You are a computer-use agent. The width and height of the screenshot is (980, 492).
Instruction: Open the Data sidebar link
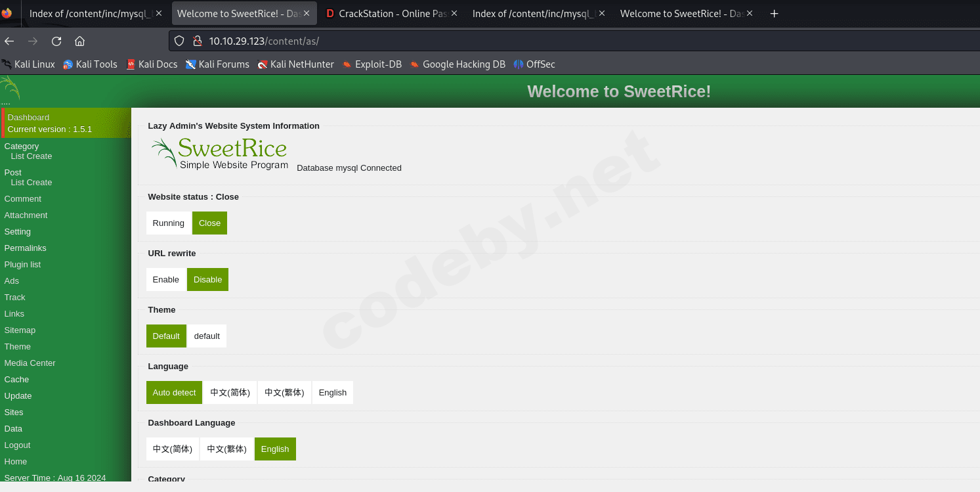pos(13,429)
